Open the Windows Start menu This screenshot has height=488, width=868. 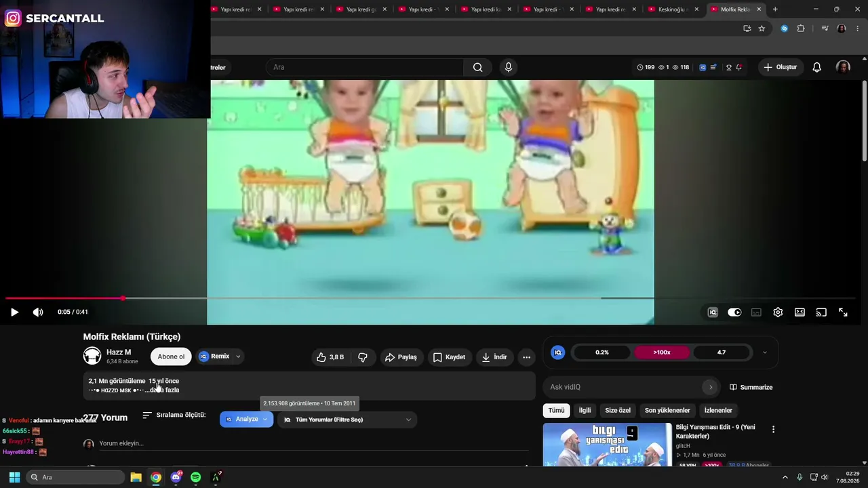click(14, 477)
